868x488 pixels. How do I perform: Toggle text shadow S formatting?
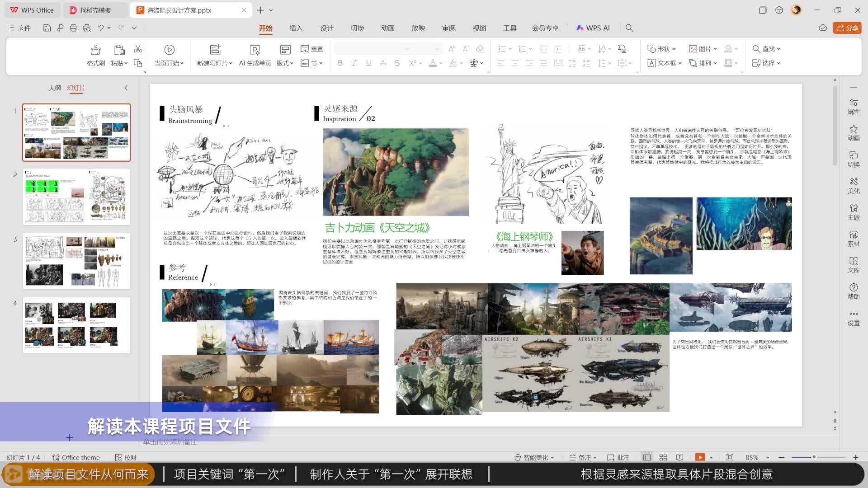point(397,63)
